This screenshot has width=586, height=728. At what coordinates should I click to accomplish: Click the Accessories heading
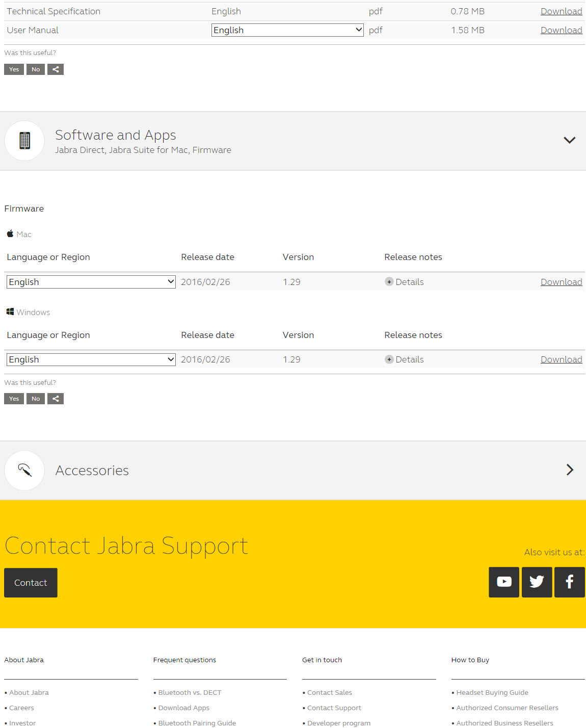(92, 470)
